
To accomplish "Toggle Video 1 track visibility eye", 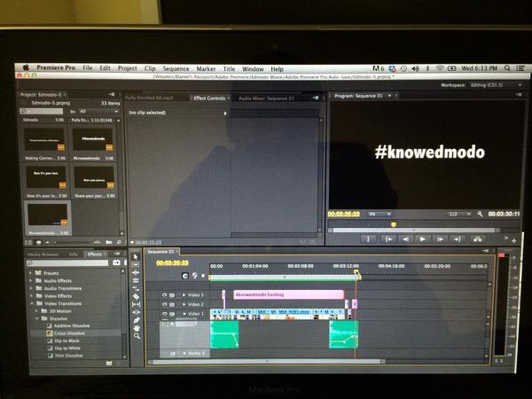I will coord(165,314).
